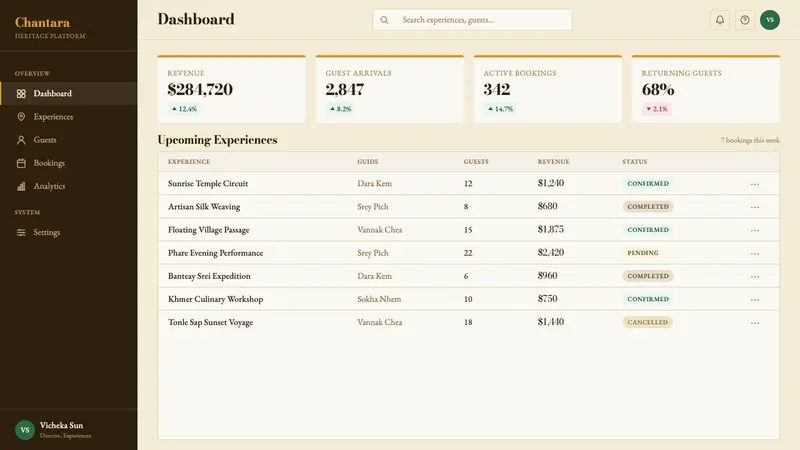This screenshot has height=450, width=800.
Task: Click the Guests person icon
Action: tap(21, 140)
